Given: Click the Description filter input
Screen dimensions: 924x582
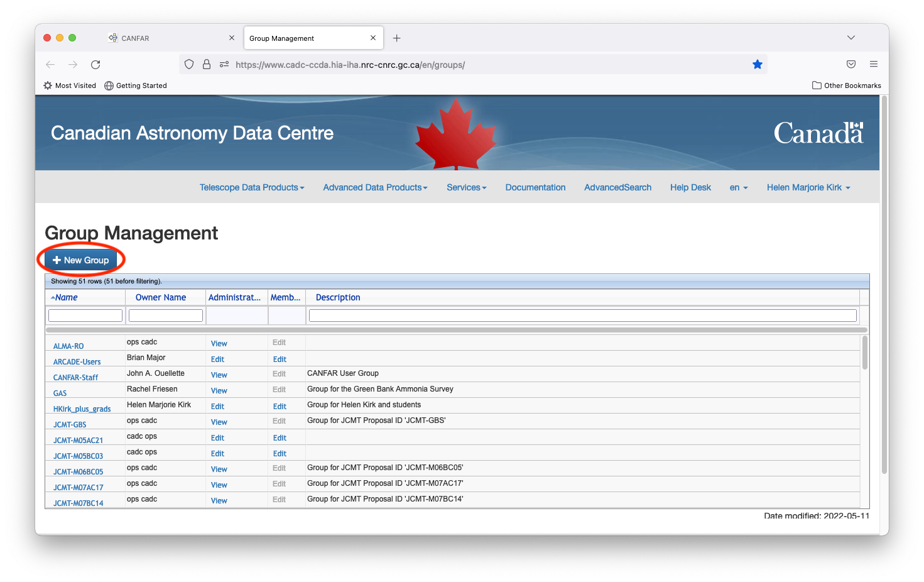Looking at the screenshot, I should click(583, 316).
